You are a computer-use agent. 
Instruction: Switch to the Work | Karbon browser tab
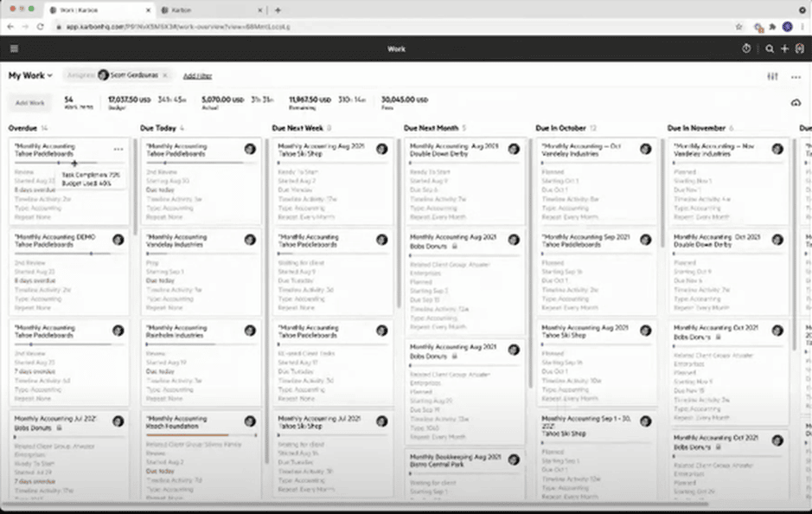coord(99,10)
